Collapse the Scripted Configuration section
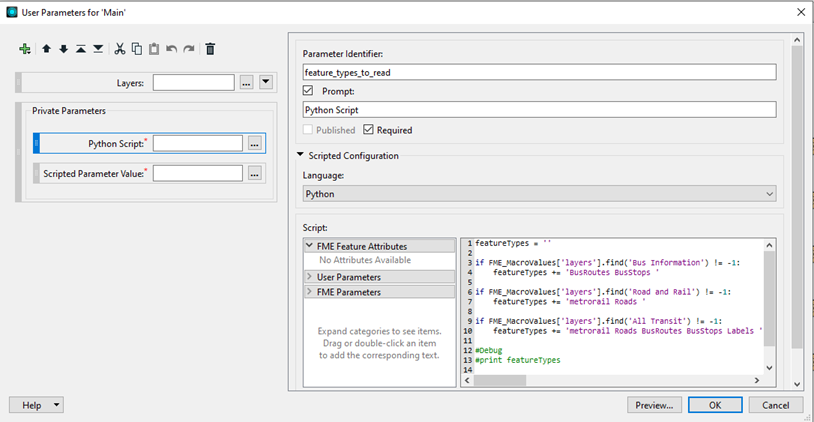814x422 pixels. click(301, 156)
